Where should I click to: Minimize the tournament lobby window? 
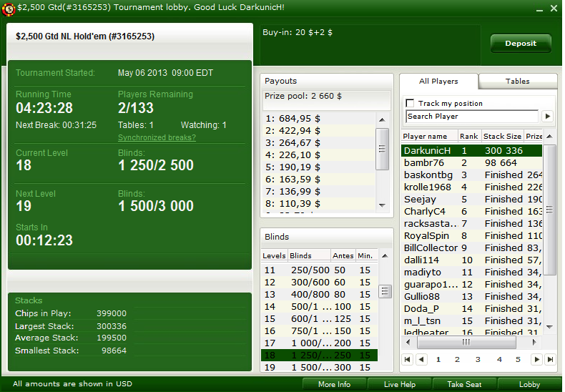point(539,9)
